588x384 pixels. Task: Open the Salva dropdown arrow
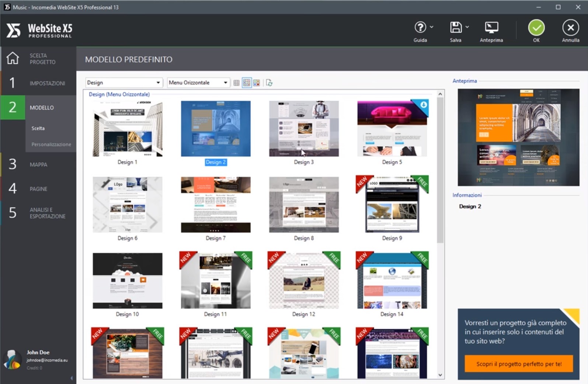coord(467,27)
